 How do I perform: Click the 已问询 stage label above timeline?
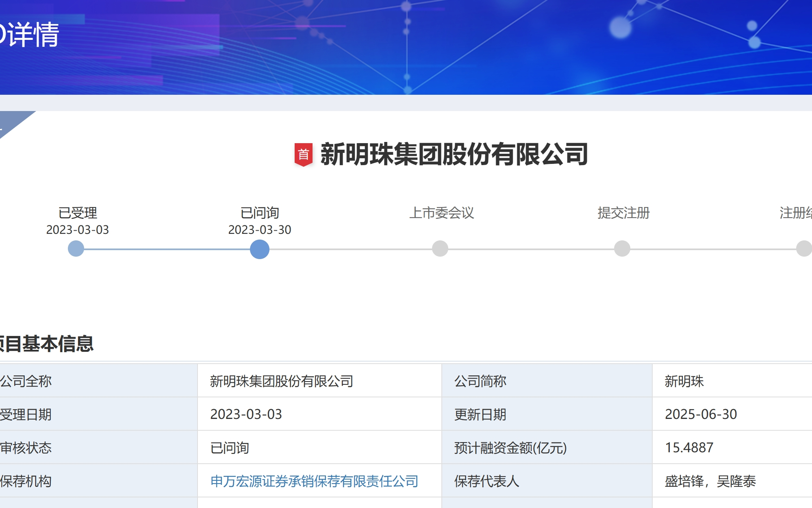pyautogui.click(x=260, y=213)
